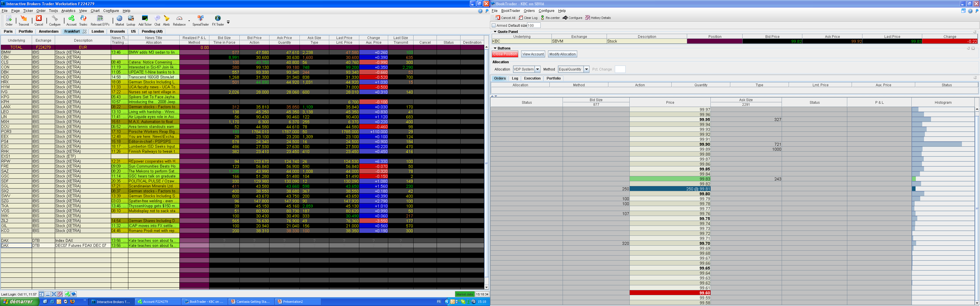Click the Add Ticker icon
Screen dimensions: 980x306
(x=145, y=20)
